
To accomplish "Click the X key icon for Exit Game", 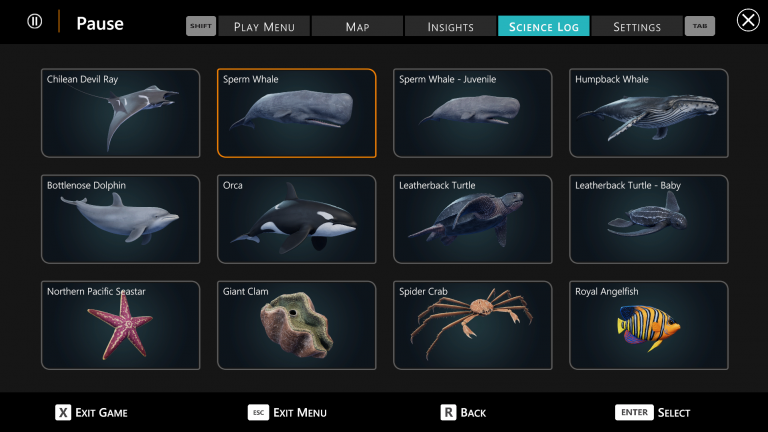I will pos(63,412).
